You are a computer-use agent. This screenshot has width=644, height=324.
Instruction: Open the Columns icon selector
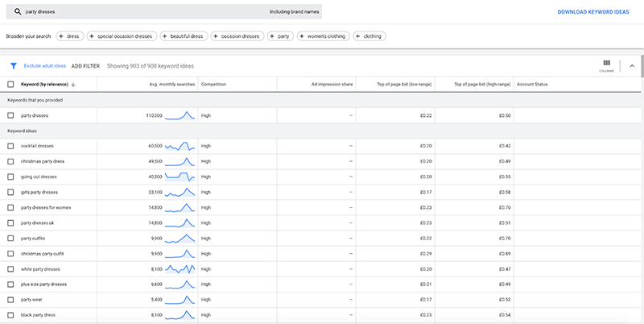click(606, 66)
